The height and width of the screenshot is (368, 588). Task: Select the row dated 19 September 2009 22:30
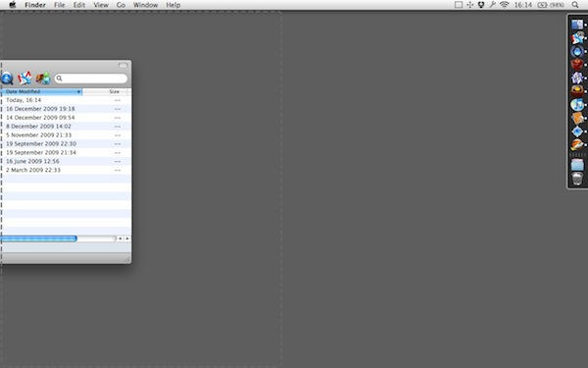tap(66, 144)
